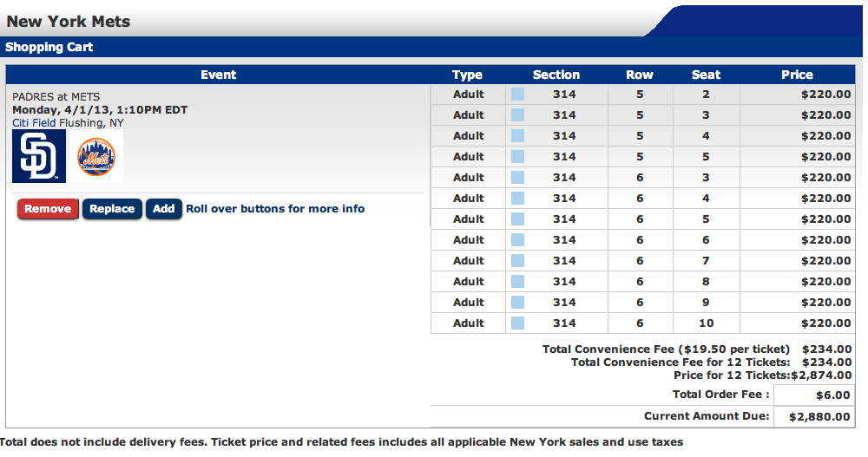Click the San Diego Padres logo
Viewport: 868px width, 457px height.
39,156
